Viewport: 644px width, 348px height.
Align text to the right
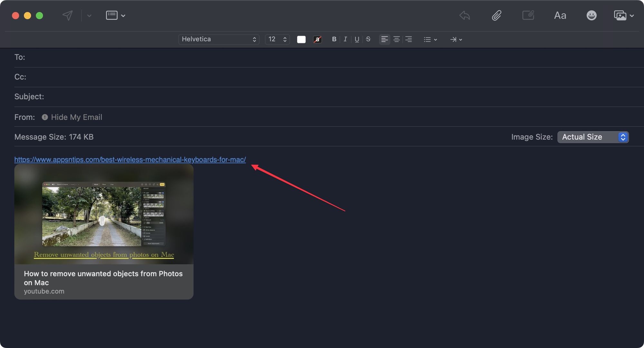pyautogui.click(x=409, y=39)
